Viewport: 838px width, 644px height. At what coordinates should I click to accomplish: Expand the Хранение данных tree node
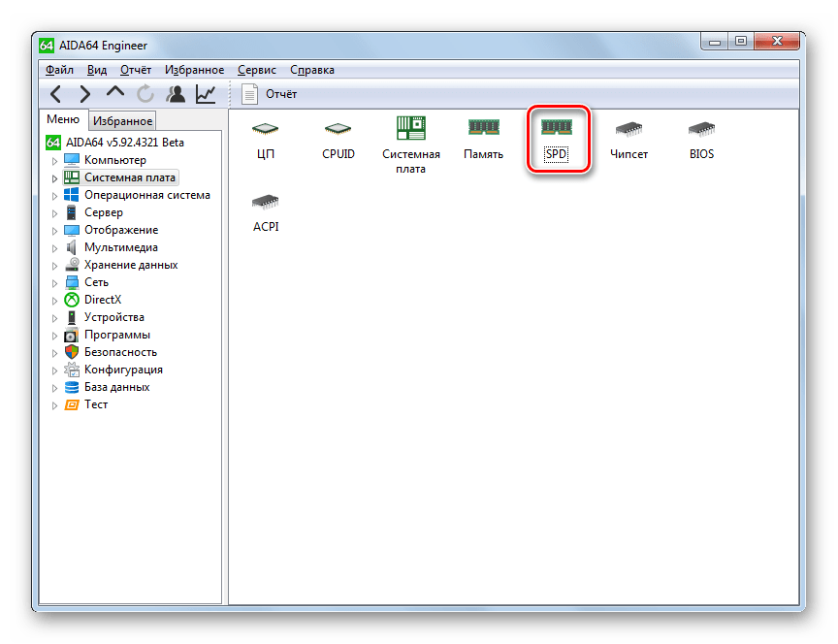click(54, 265)
